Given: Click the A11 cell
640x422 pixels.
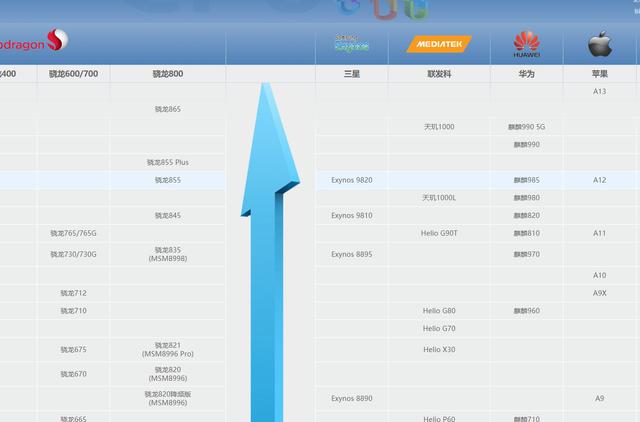Looking at the screenshot, I should pos(600,233).
